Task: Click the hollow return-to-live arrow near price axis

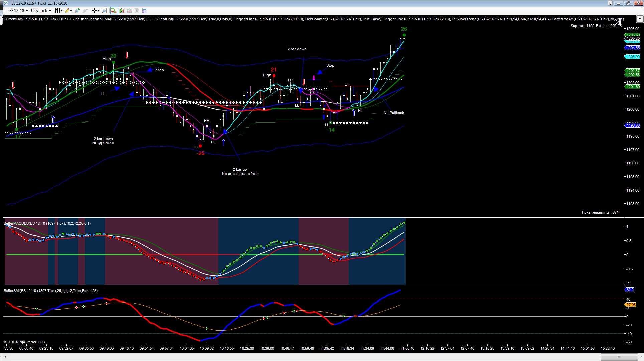Action: [x=617, y=22]
